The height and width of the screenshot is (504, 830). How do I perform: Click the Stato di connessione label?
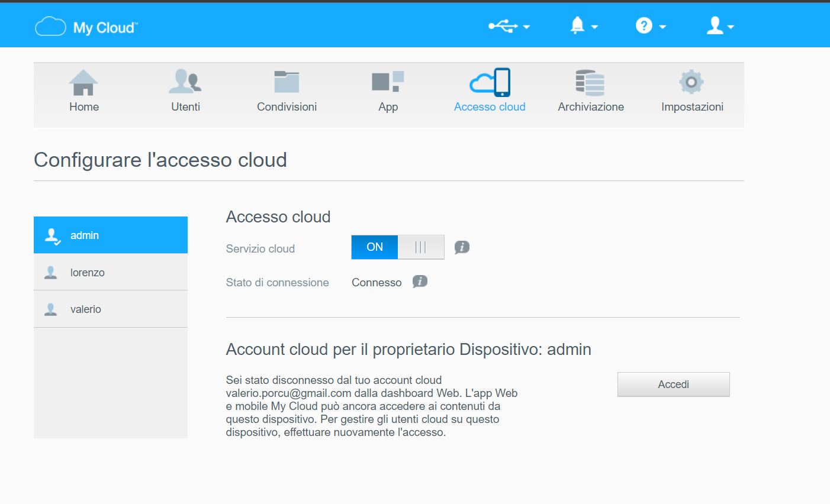[277, 283]
